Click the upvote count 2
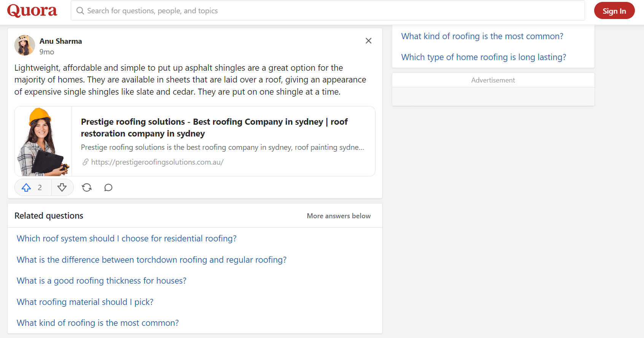This screenshot has height=338, width=644. pos(40,187)
